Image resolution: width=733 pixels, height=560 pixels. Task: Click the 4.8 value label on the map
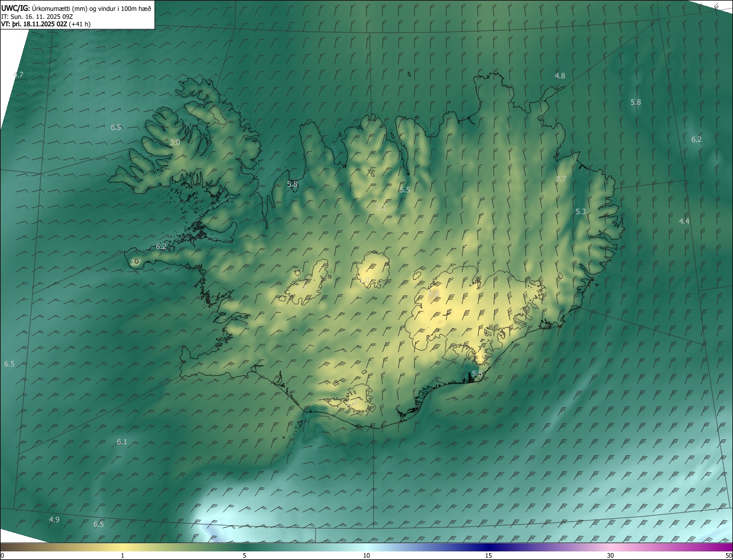tap(560, 76)
